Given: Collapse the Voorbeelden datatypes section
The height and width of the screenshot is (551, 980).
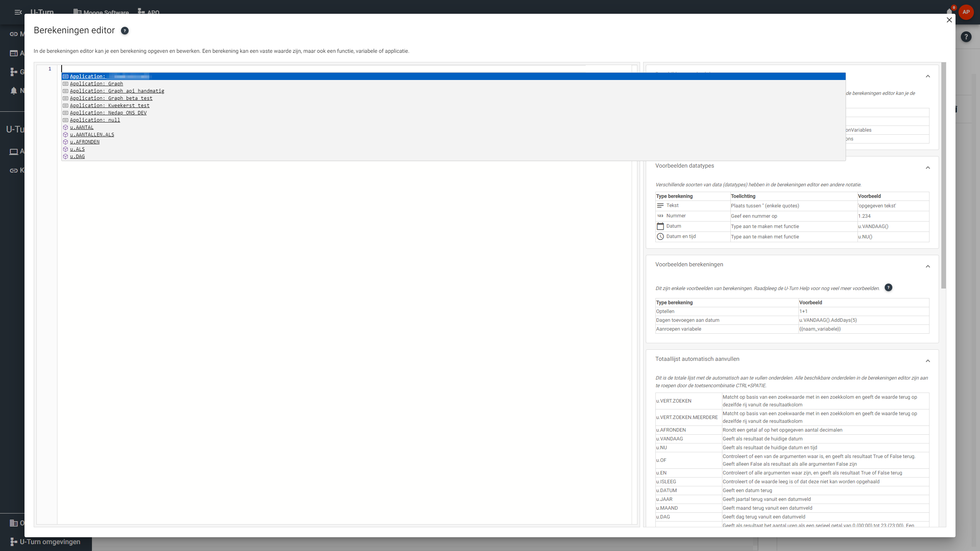Looking at the screenshot, I should (928, 168).
